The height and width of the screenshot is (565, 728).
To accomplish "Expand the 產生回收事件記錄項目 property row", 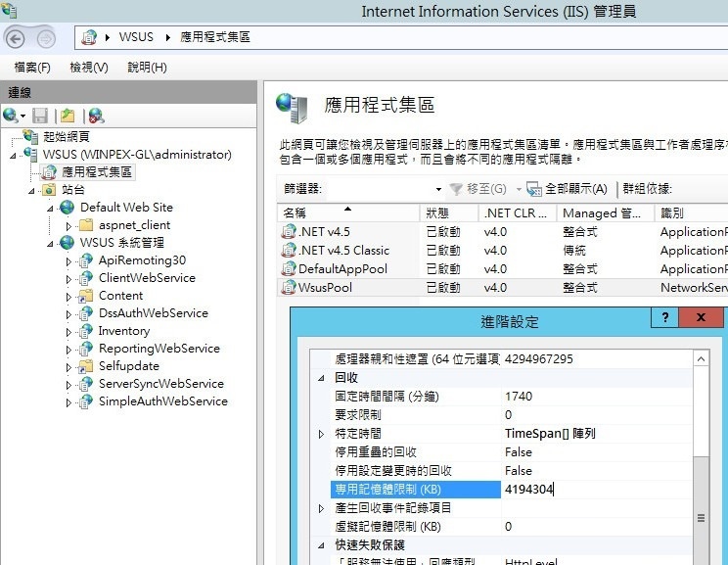I will (321, 508).
